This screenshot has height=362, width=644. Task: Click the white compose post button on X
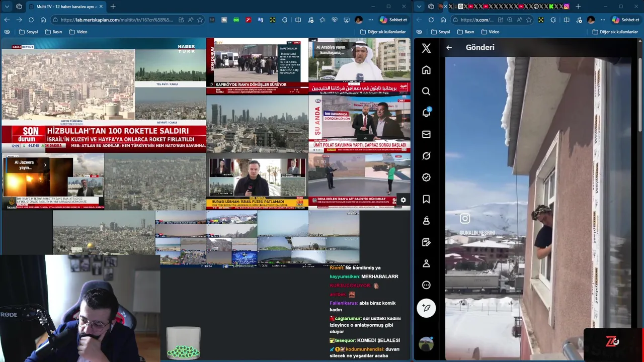pyautogui.click(x=426, y=308)
